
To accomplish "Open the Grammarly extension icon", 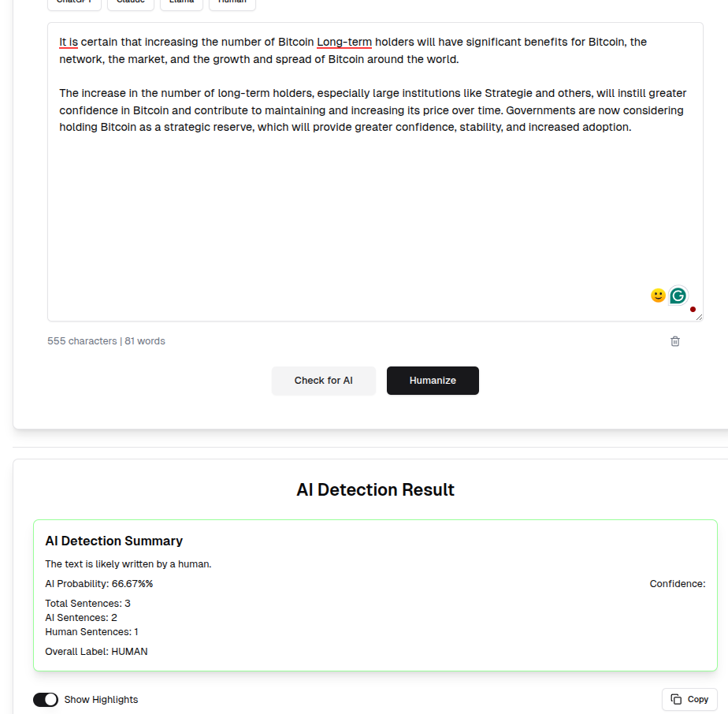I will click(x=678, y=296).
